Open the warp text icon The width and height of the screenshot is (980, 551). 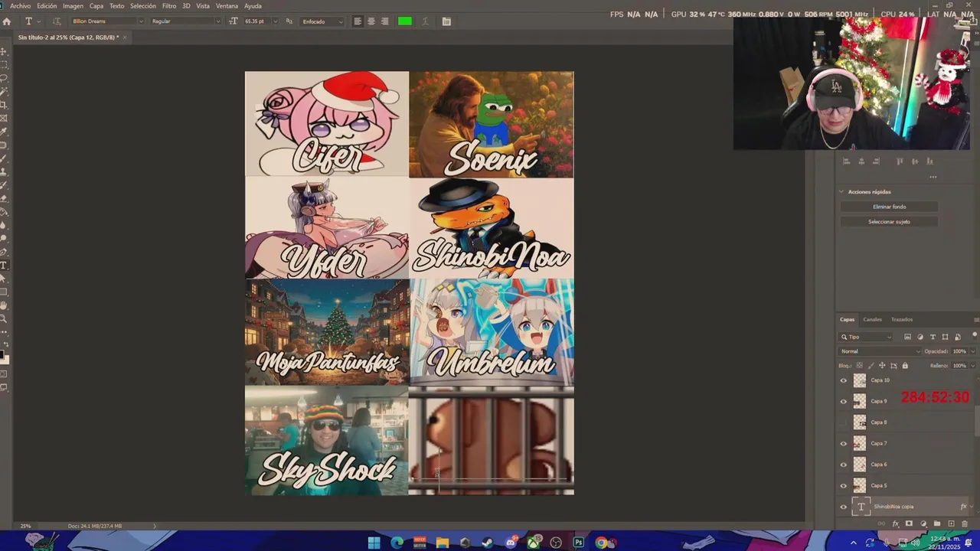coord(425,21)
